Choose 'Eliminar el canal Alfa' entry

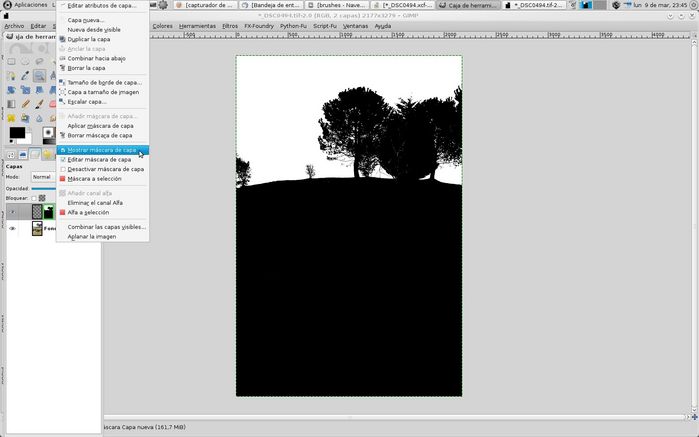[x=103, y=202]
